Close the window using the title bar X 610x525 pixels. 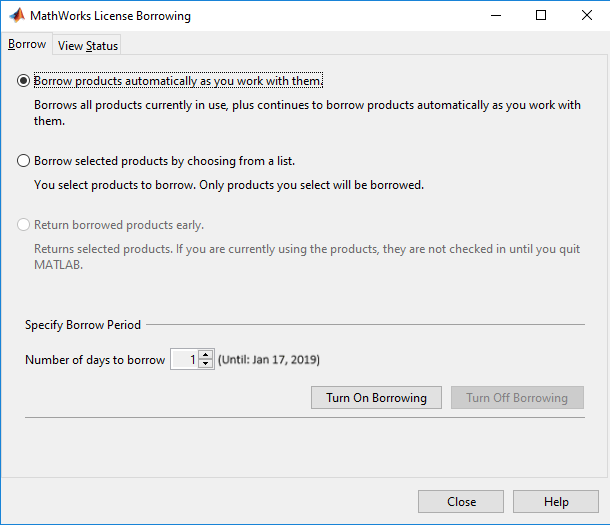point(587,16)
